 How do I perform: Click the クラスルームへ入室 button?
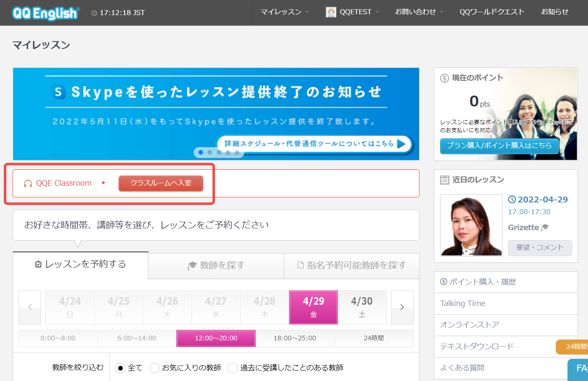[x=161, y=183]
